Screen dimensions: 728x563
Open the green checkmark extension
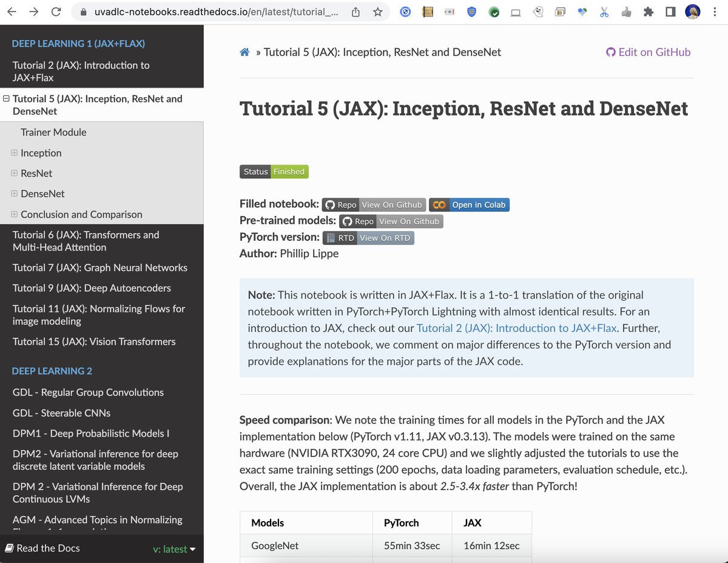pos(494,12)
